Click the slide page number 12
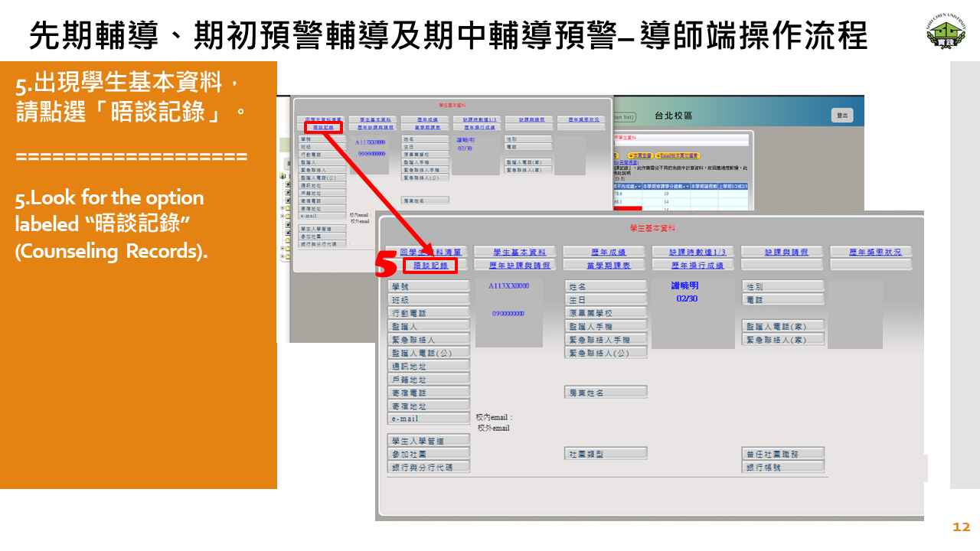The height and width of the screenshot is (551, 980). [961, 527]
